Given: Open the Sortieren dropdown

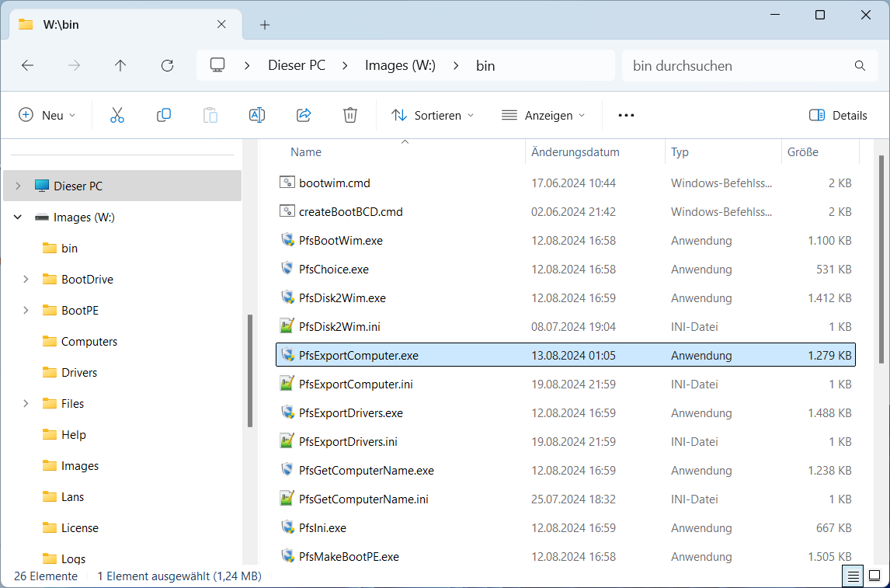Looking at the screenshot, I should 433,115.
